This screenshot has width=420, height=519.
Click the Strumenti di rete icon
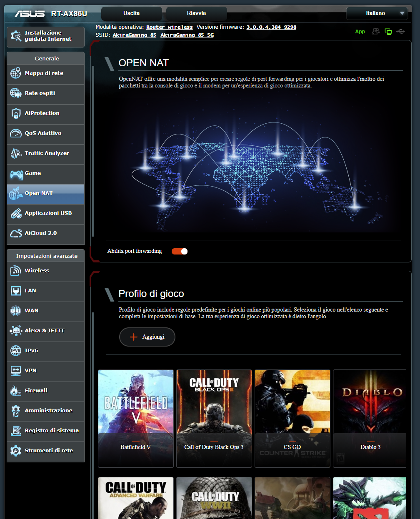click(16, 451)
